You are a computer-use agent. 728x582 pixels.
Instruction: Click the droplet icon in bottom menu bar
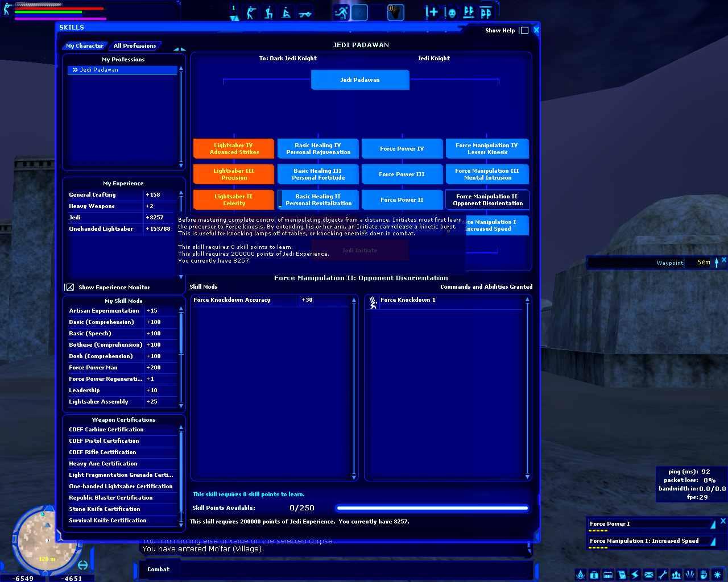click(x=580, y=575)
